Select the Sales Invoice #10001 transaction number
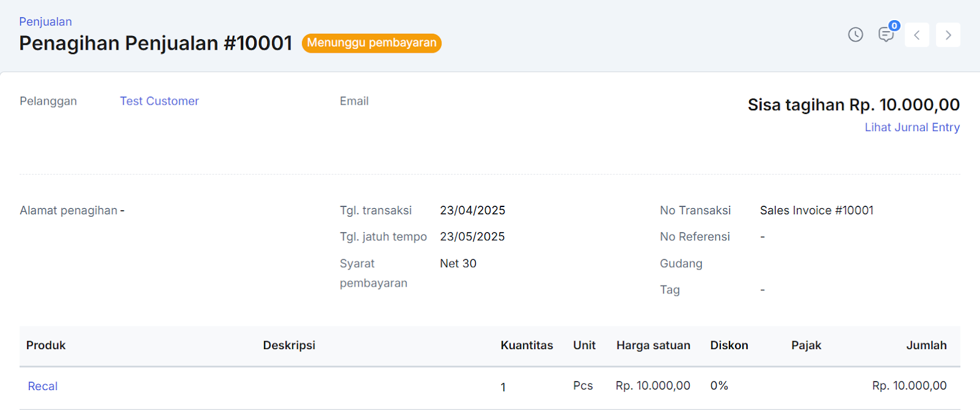This screenshot has height=414, width=980. [816, 211]
